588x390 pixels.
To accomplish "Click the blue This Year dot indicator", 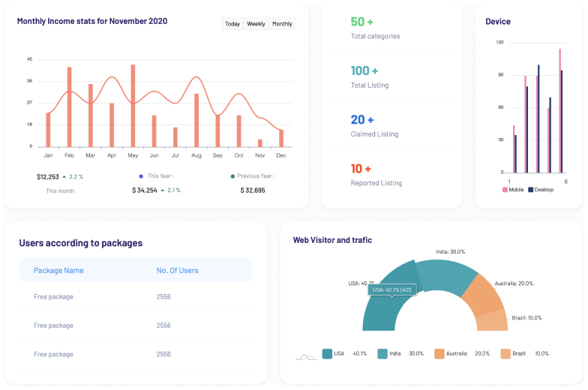I will pyautogui.click(x=141, y=176).
